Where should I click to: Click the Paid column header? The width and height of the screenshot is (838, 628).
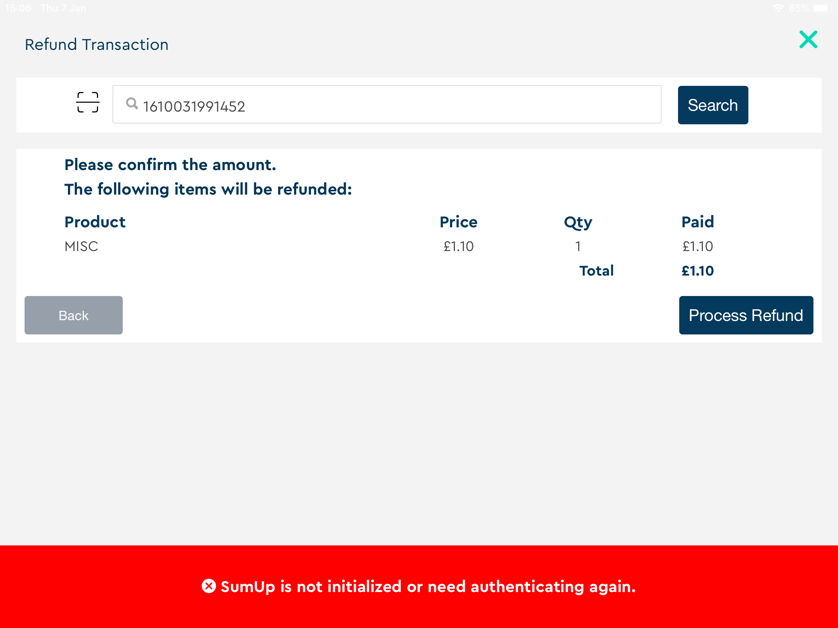pos(697,222)
